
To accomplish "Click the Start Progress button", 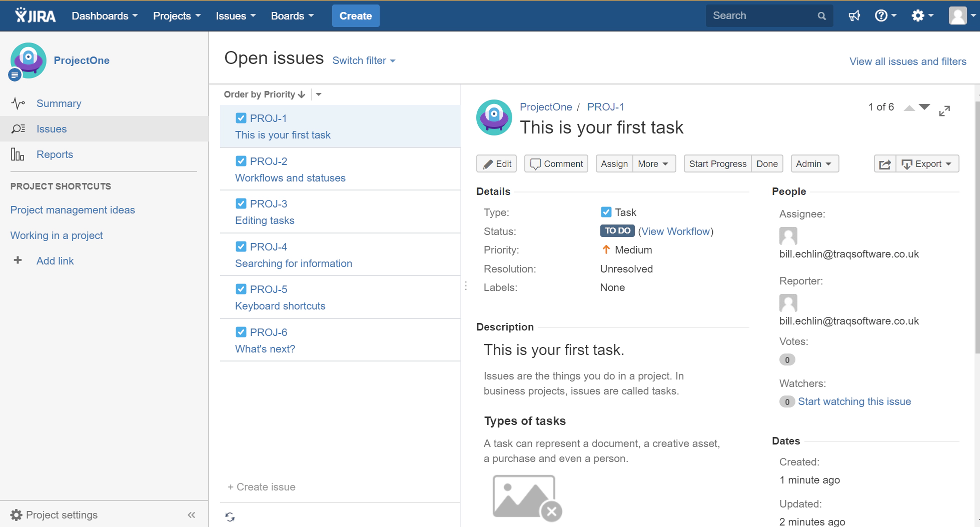I will [x=717, y=163].
